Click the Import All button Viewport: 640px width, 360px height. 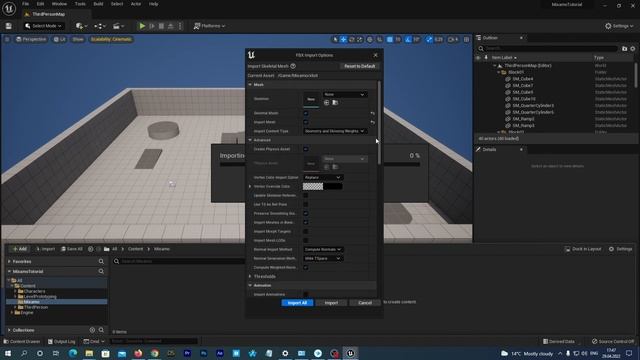[x=297, y=303]
